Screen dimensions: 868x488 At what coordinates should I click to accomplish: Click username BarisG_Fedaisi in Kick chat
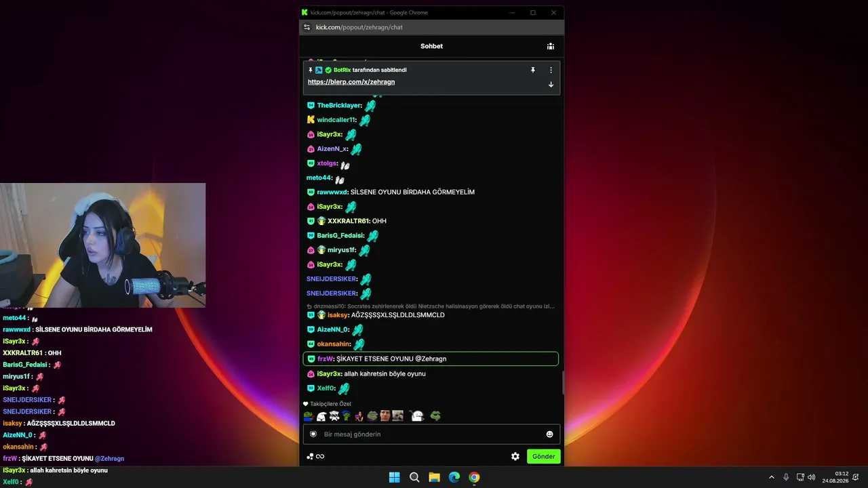click(x=340, y=235)
